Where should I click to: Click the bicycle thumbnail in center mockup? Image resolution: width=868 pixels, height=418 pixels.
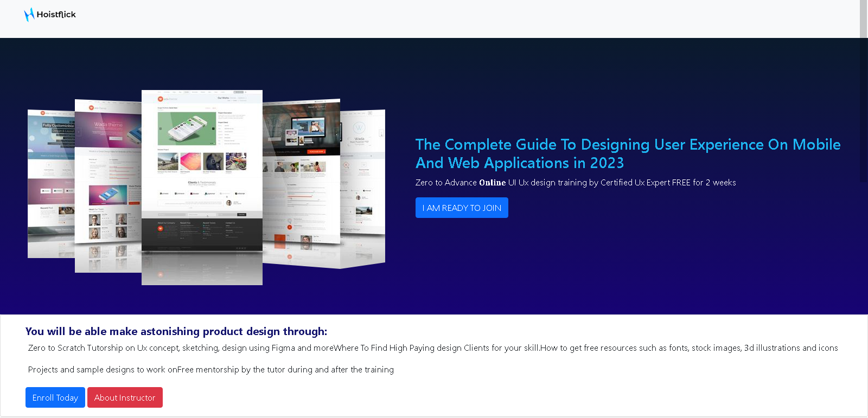[x=236, y=162]
